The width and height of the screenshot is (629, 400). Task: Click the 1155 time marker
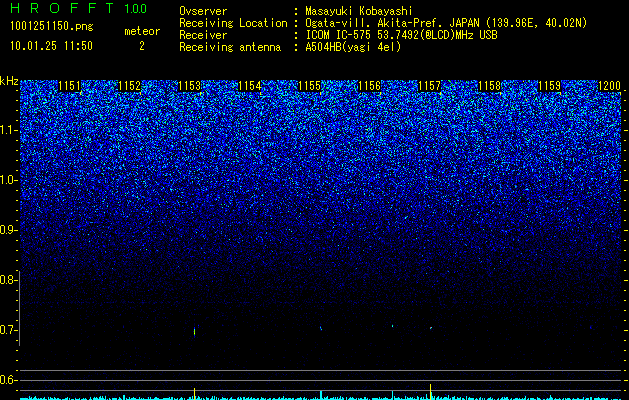pos(310,86)
